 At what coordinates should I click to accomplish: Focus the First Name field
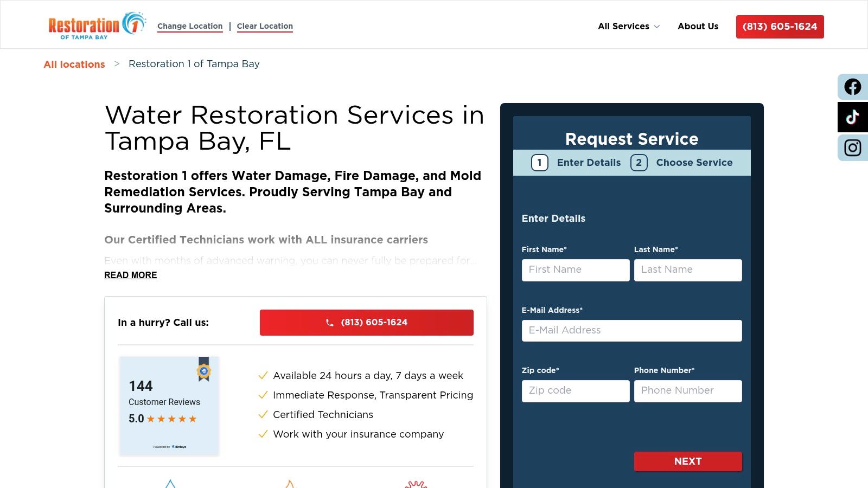pos(576,270)
